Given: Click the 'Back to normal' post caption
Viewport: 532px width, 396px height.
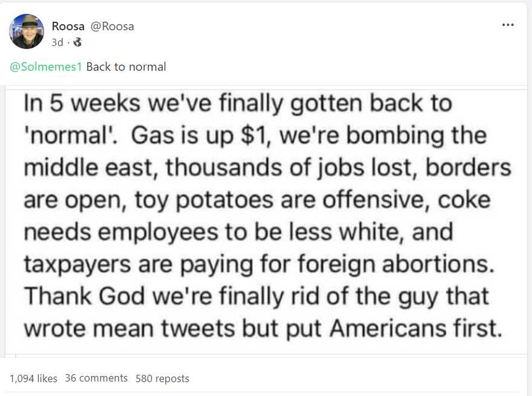Looking at the screenshot, I should pos(126,67).
